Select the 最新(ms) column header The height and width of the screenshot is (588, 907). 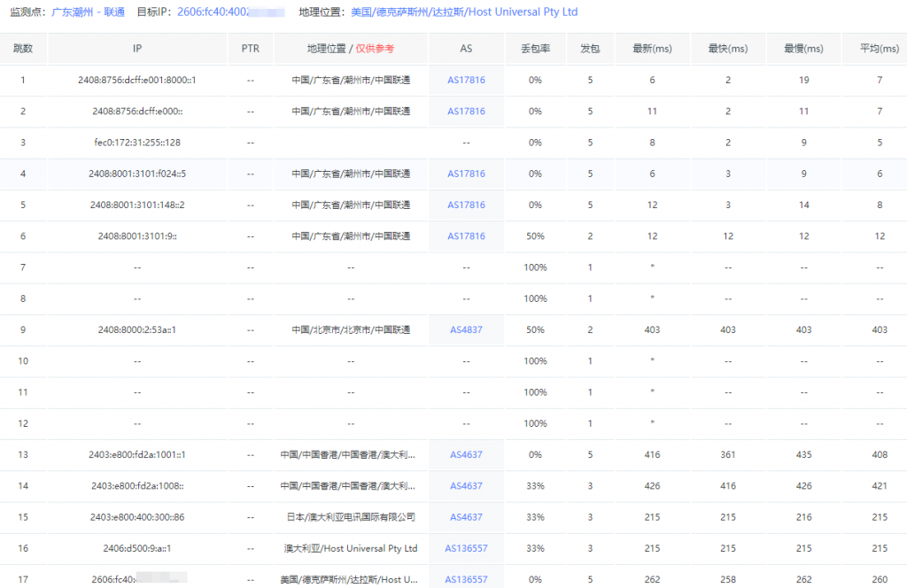point(653,49)
